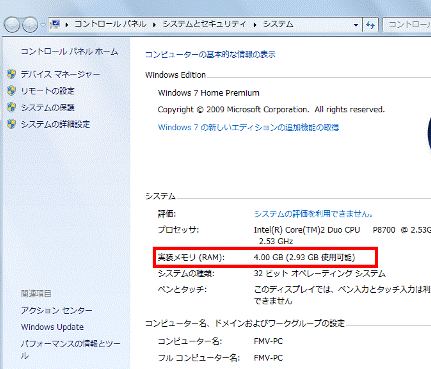The image size is (431, 369).
Task: Open コントロール パネル ホーム link
Action: 69,52
